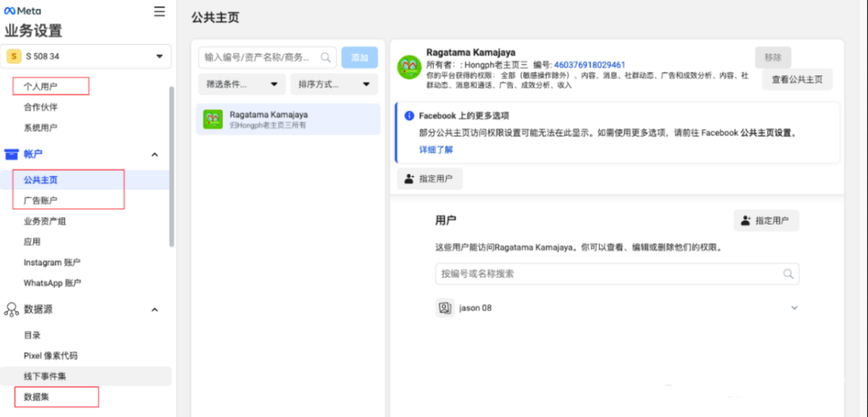The height and width of the screenshot is (417, 868).
Task: Click the 业务设置 heading
Action: point(34,31)
